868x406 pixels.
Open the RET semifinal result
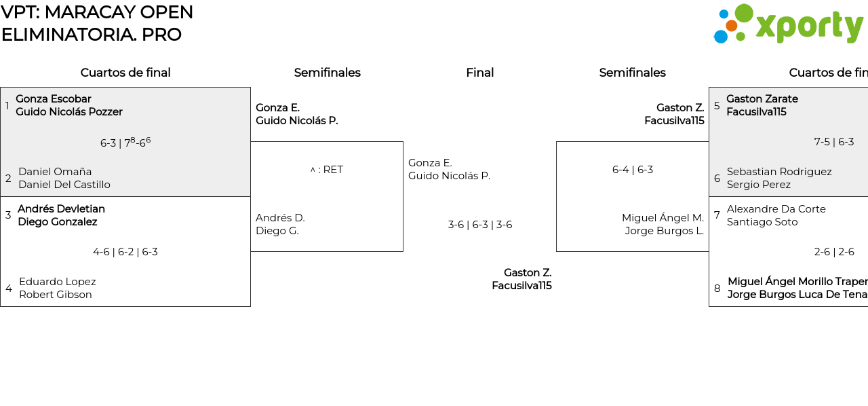coord(327,170)
